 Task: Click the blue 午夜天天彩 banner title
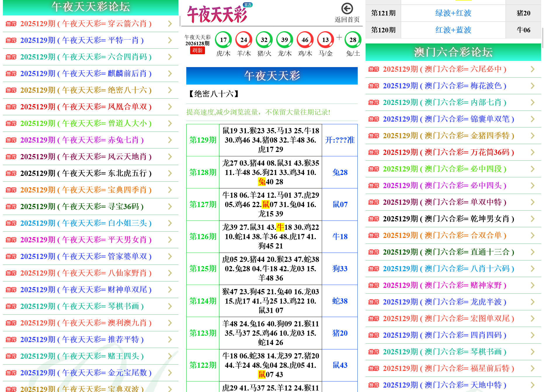pyautogui.click(x=272, y=76)
